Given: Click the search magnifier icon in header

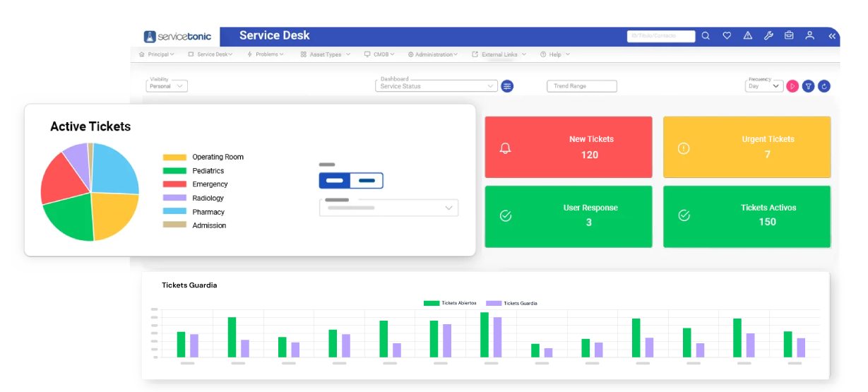Looking at the screenshot, I should point(705,36).
